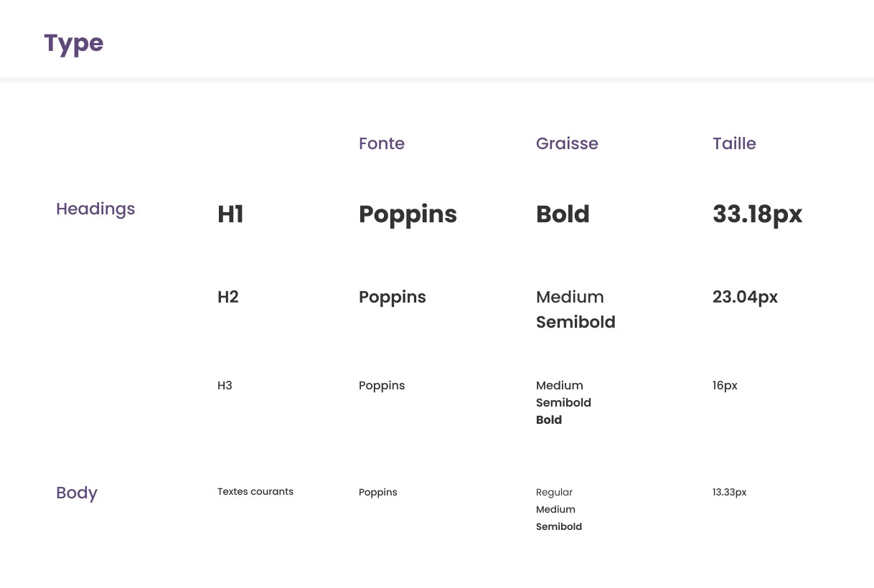874x588 pixels.
Task: Click the Body section label
Action: click(x=76, y=493)
